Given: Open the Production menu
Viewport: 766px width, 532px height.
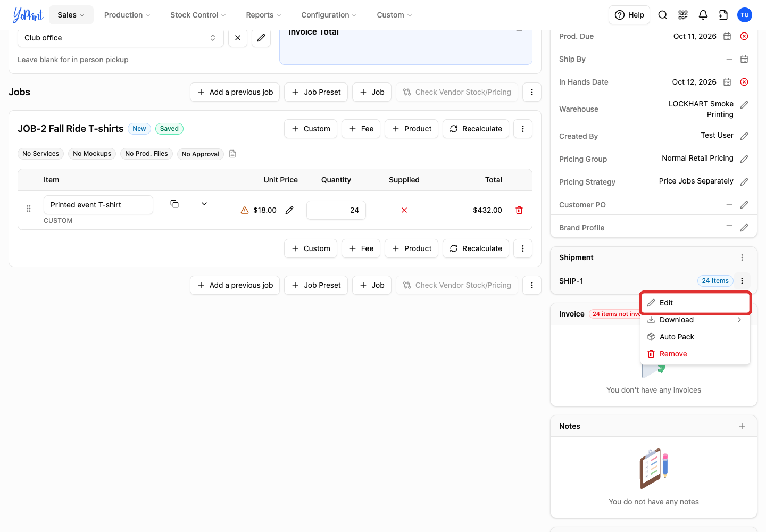Looking at the screenshot, I should click(127, 15).
